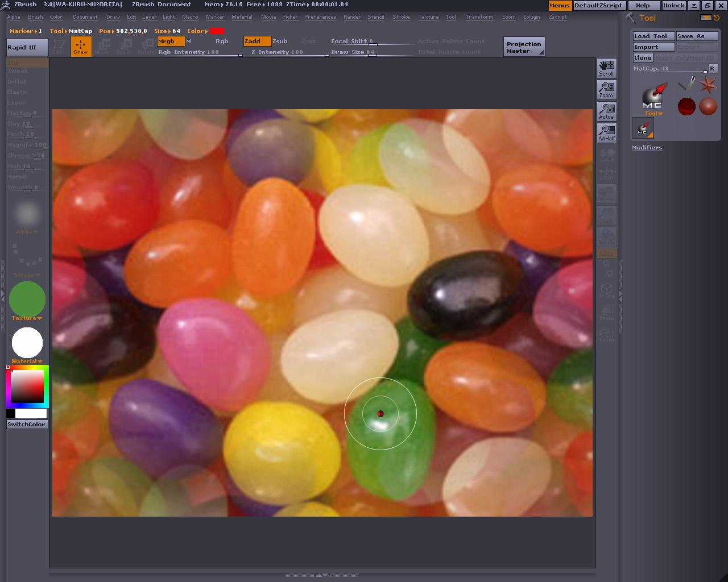Viewport: 728px width, 582px height.
Task: Click the Load Tool button
Action: coord(653,36)
